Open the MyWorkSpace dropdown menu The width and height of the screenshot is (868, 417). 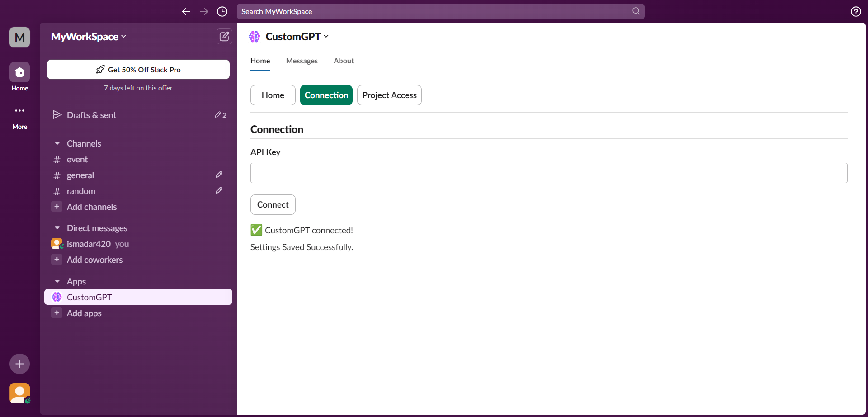pos(89,37)
